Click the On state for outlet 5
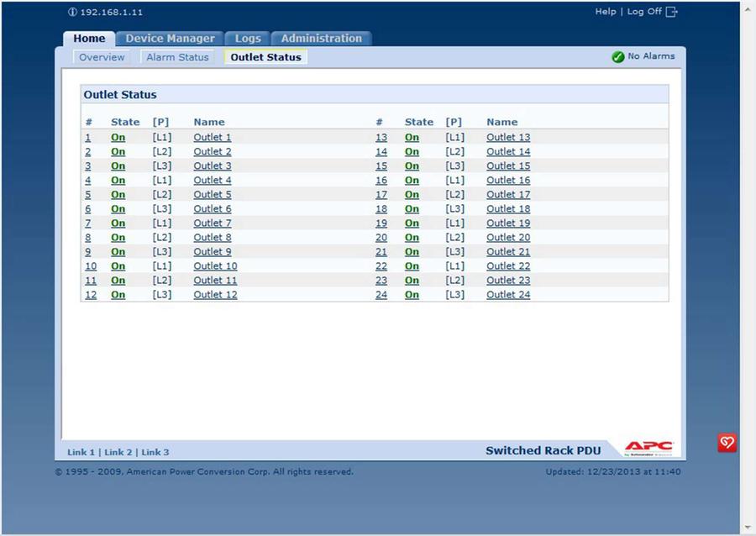Viewport: 756px width, 536px height. (118, 194)
